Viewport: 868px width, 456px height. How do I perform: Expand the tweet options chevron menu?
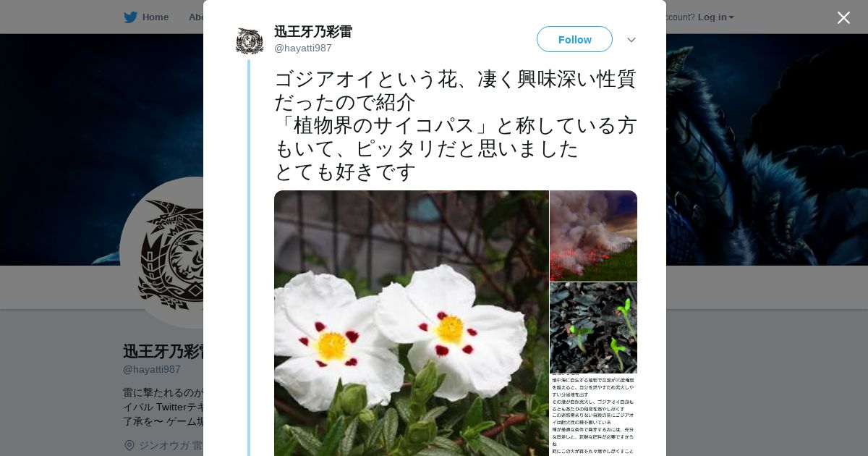(x=631, y=40)
